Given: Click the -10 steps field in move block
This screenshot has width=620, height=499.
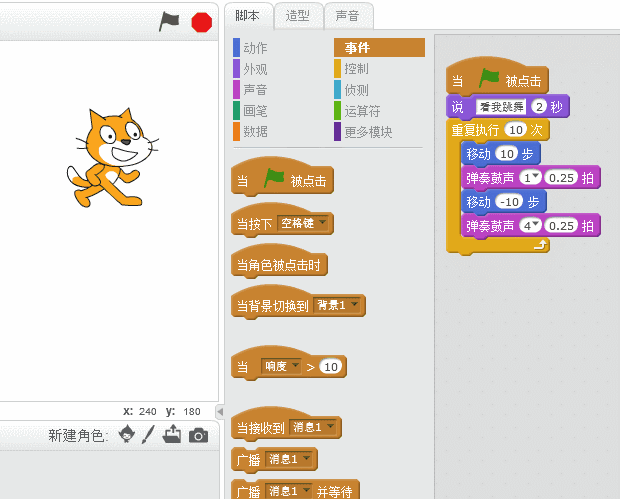Looking at the screenshot, I should tap(510, 202).
